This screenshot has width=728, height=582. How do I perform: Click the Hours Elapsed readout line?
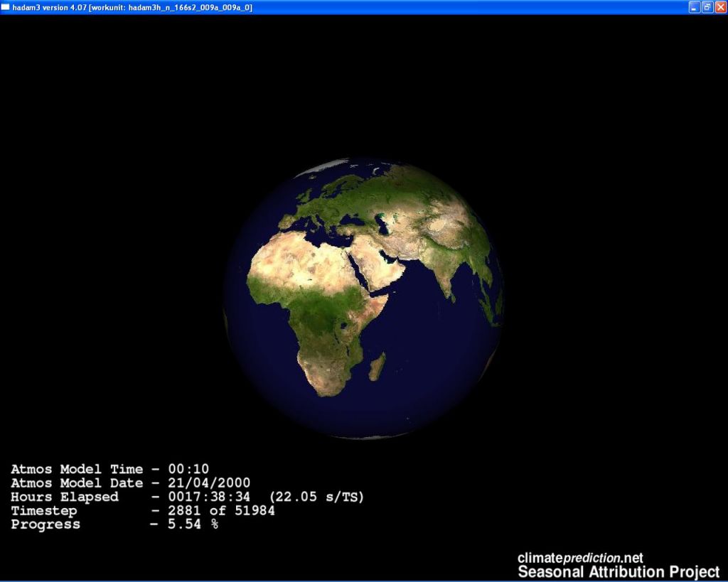click(x=186, y=497)
